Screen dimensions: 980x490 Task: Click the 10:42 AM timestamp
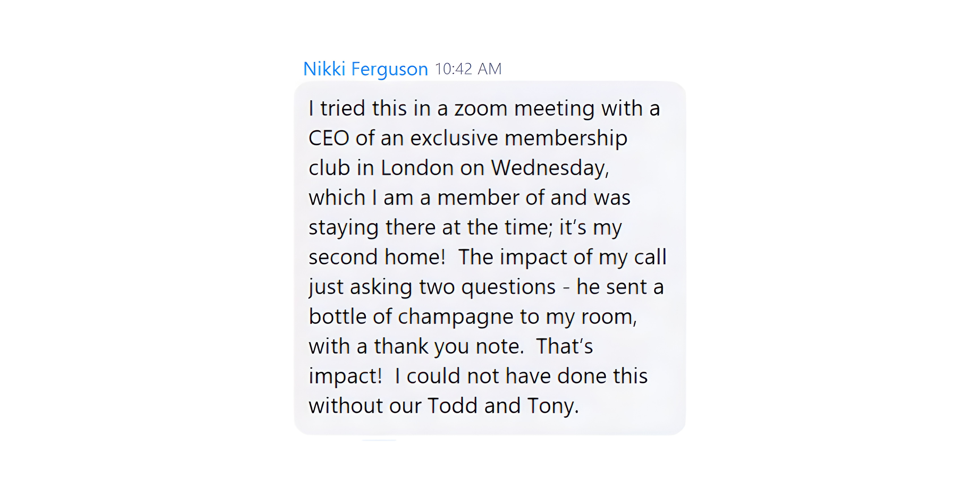[x=468, y=69]
